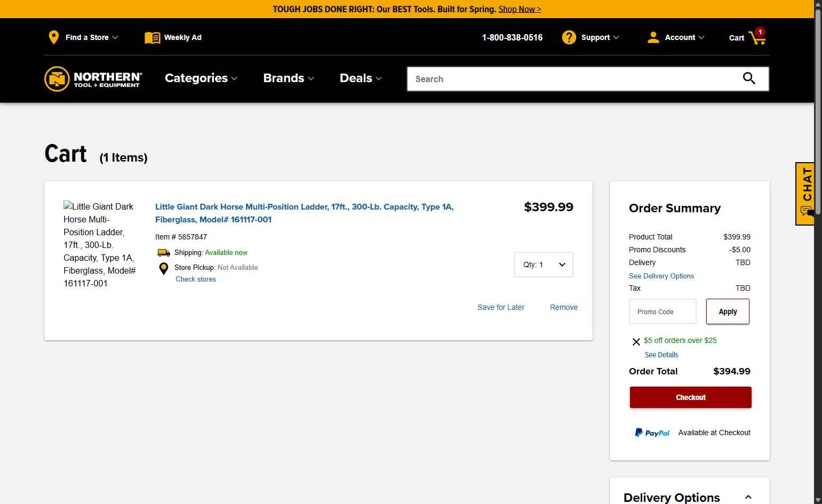The image size is (822, 504).
Task: Apply the promo code
Action: click(728, 311)
